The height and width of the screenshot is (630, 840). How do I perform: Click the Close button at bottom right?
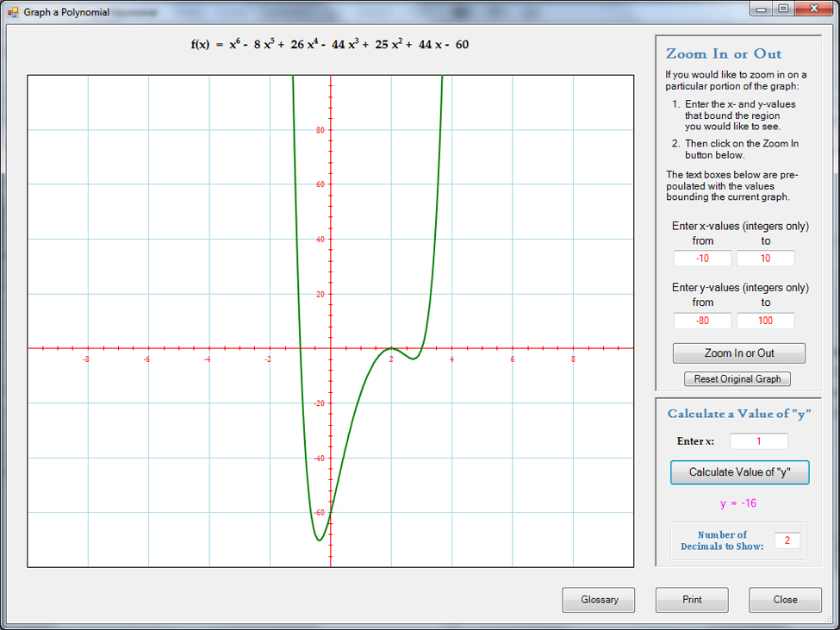785,600
